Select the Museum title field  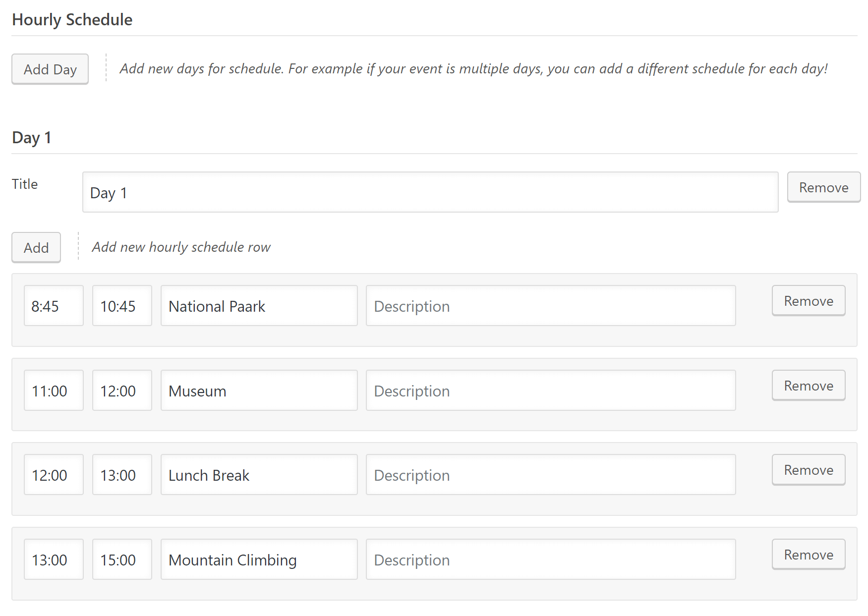(x=259, y=391)
